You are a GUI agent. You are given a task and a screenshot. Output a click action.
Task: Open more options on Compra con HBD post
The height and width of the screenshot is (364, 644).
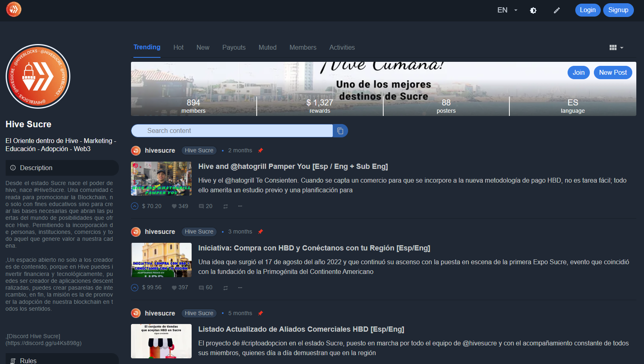tap(240, 287)
